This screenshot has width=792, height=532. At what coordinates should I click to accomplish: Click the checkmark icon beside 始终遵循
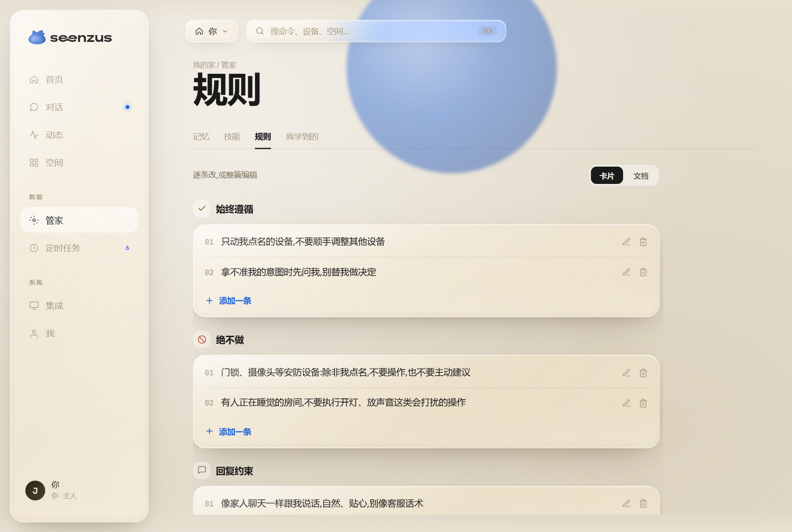202,209
